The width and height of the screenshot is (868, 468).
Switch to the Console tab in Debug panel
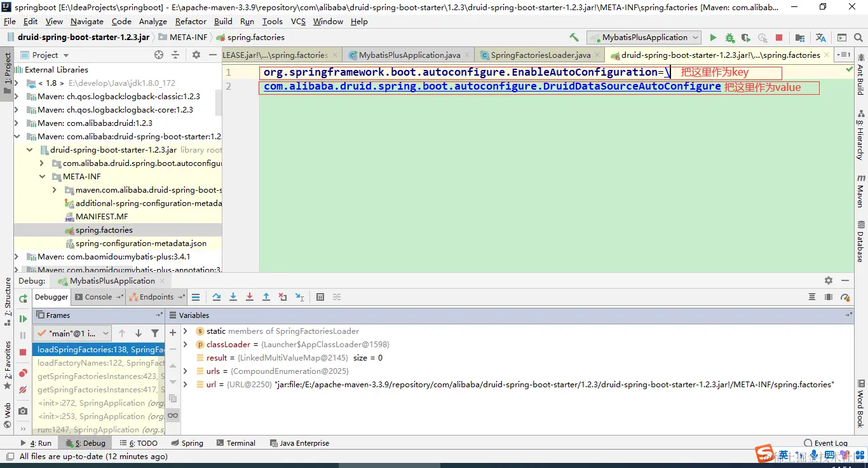[98, 297]
